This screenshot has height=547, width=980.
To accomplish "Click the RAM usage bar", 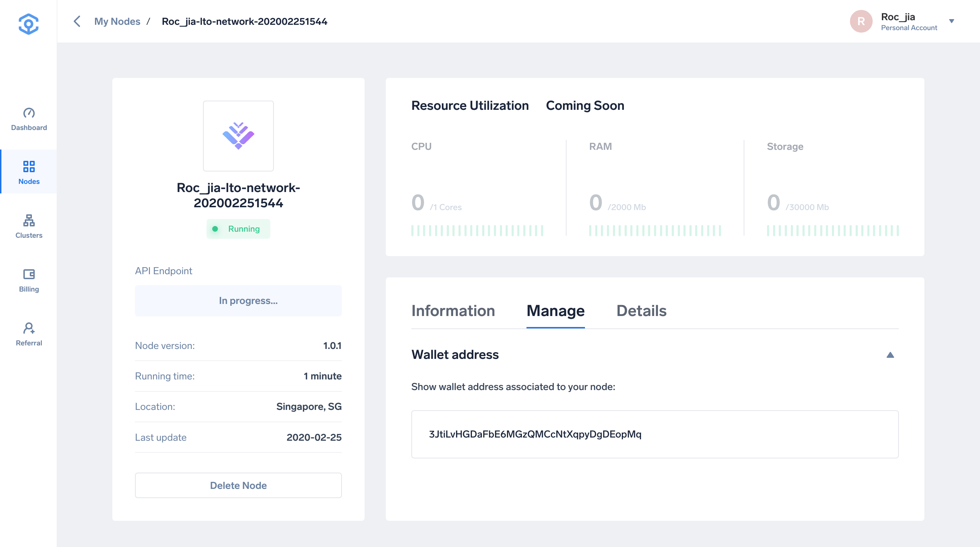I will coord(655,231).
